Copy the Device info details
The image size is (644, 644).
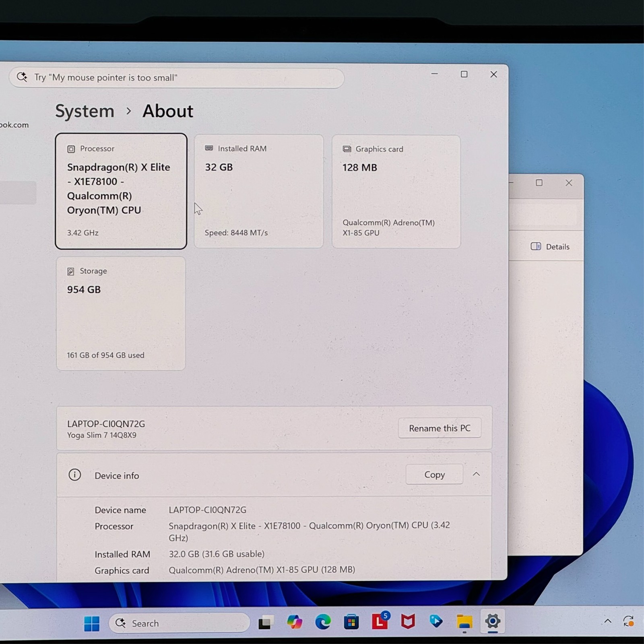(434, 475)
